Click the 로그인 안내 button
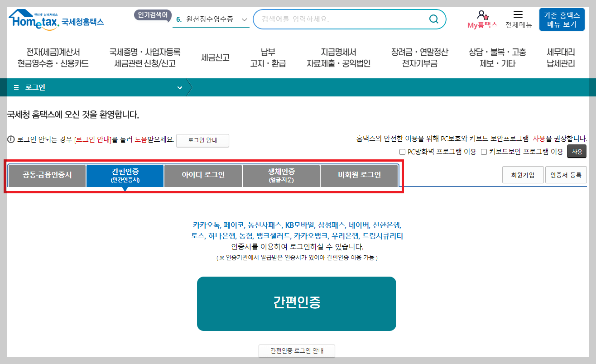Viewport: 596px width, 364px height. (x=202, y=140)
